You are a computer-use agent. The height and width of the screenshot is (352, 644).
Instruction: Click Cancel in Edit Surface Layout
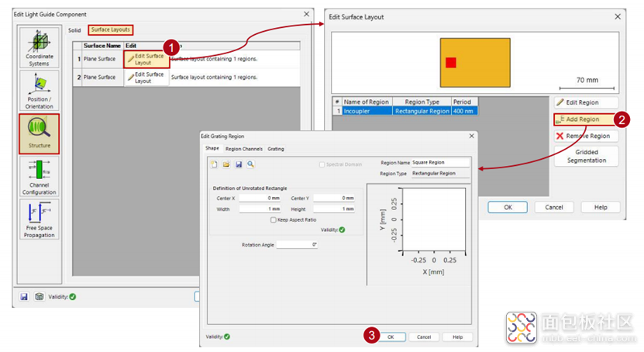pyautogui.click(x=553, y=207)
